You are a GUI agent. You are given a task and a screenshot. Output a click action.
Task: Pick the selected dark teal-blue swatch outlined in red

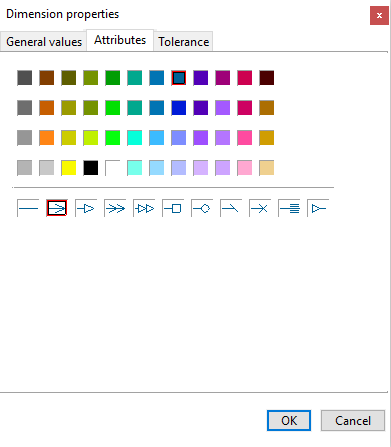(179, 78)
